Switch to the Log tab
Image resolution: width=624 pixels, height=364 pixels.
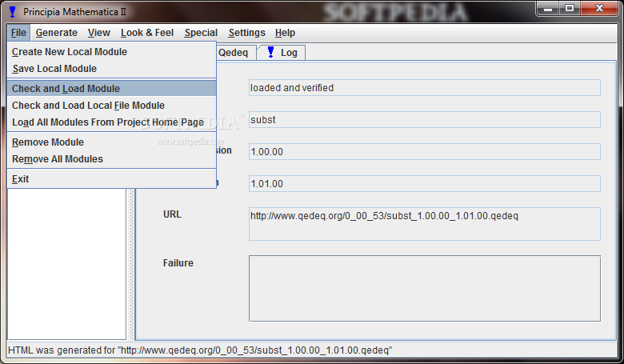pos(282,53)
